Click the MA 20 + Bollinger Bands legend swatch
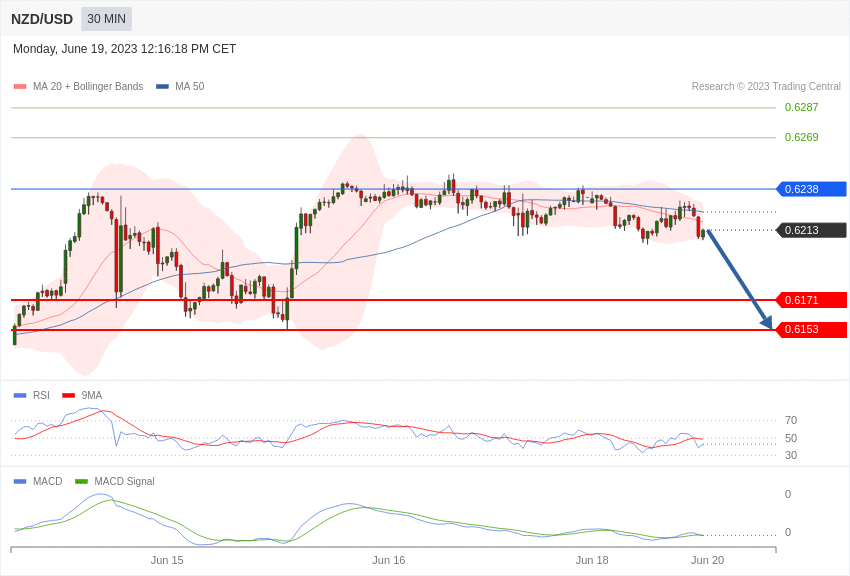The height and width of the screenshot is (576, 850). coord(20,87)
